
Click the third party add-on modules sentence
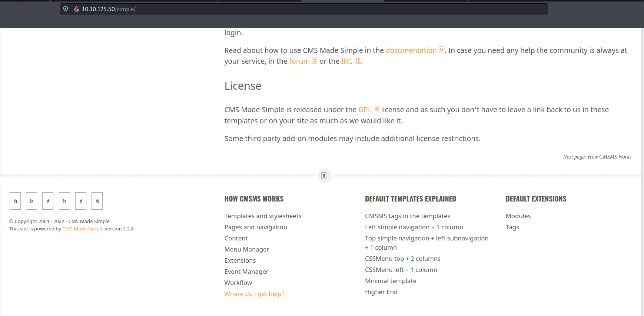[x=352, y=139]
